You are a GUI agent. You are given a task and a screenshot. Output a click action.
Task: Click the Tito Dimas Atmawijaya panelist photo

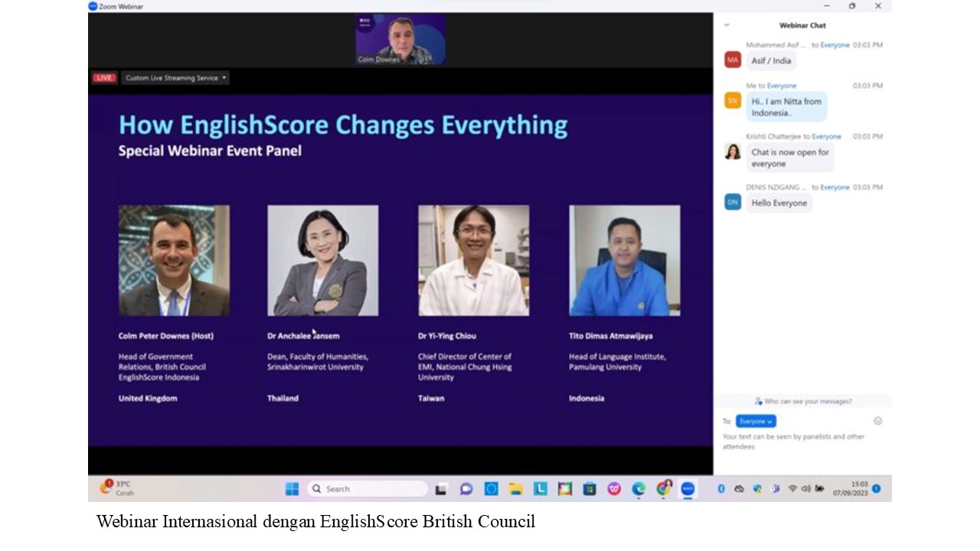pyautogui.click(x=625, y=260)
